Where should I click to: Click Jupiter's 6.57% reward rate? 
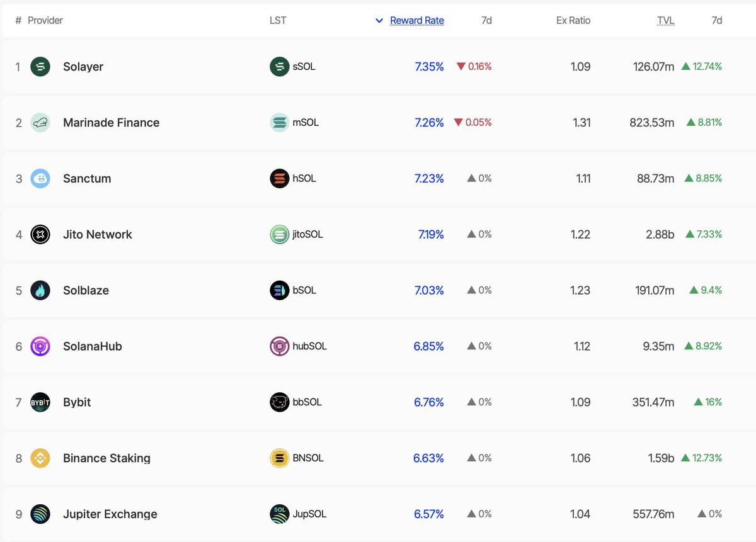pos(429,514)
